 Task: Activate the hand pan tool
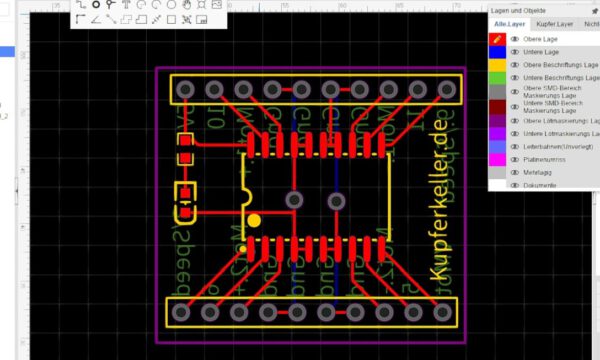click(x=186, y=4)
